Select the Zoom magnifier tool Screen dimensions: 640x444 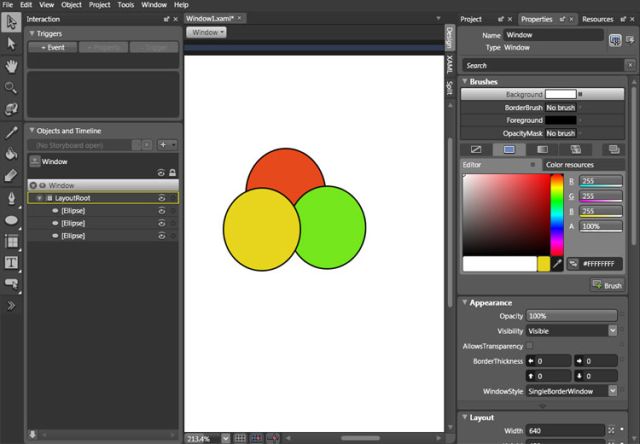(12, 87)
